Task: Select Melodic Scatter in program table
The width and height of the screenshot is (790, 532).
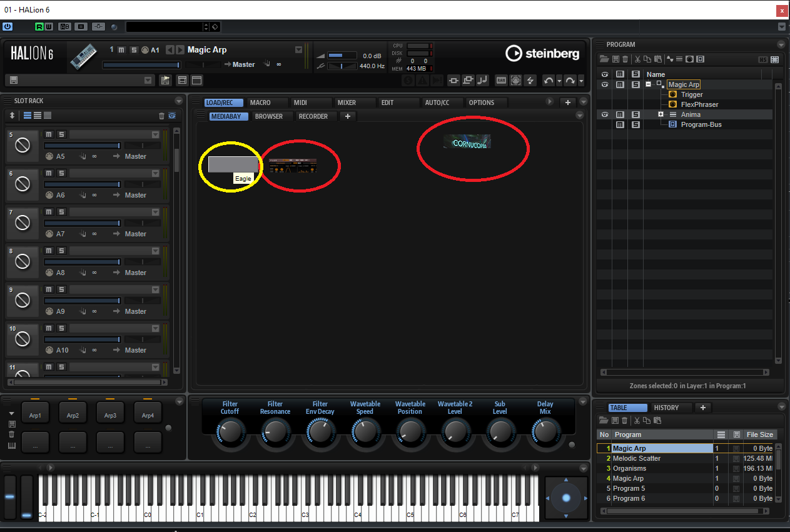Action: (636, 458)
